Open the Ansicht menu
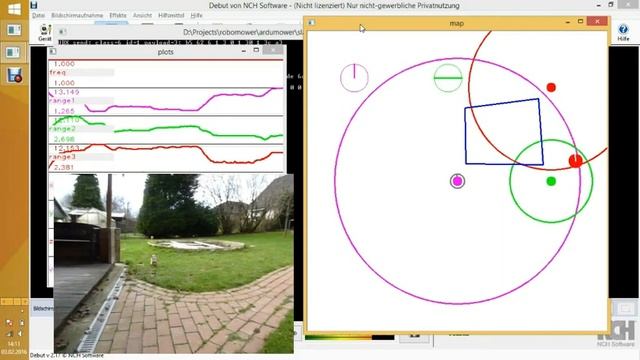 142,15
